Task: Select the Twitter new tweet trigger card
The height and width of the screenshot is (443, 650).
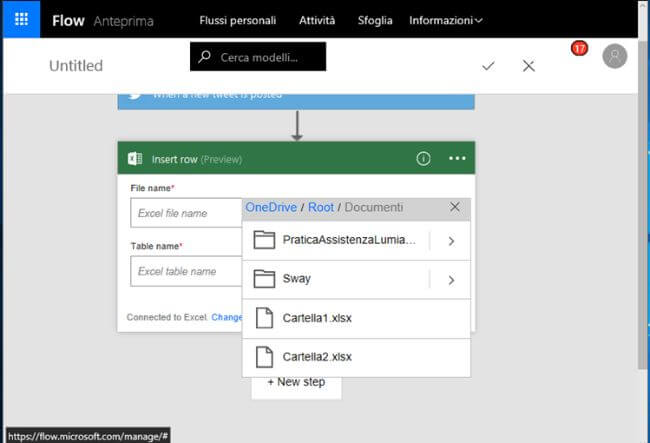Action: coord(296,102)
